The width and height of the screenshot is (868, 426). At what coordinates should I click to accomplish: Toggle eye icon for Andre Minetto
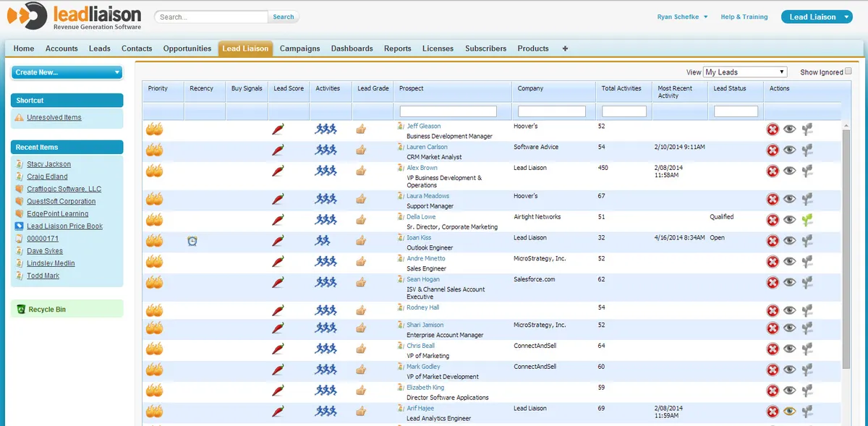pos(790,262)
